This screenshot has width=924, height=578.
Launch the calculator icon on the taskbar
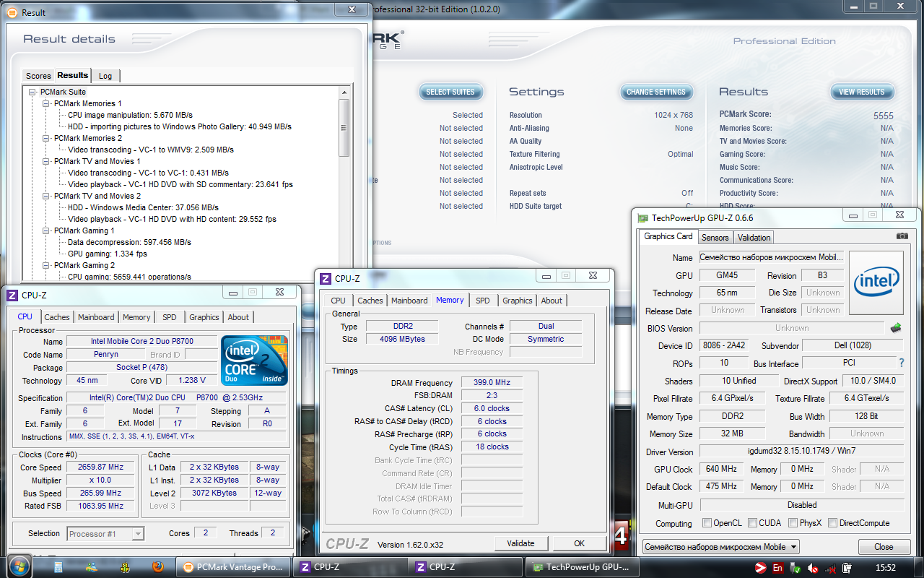point(58,567)
